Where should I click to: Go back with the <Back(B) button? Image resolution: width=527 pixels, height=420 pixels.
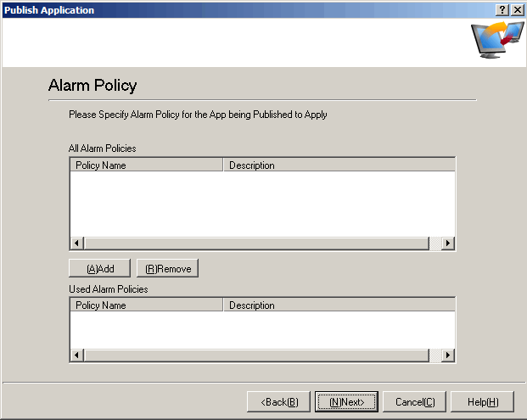[278, 401]
